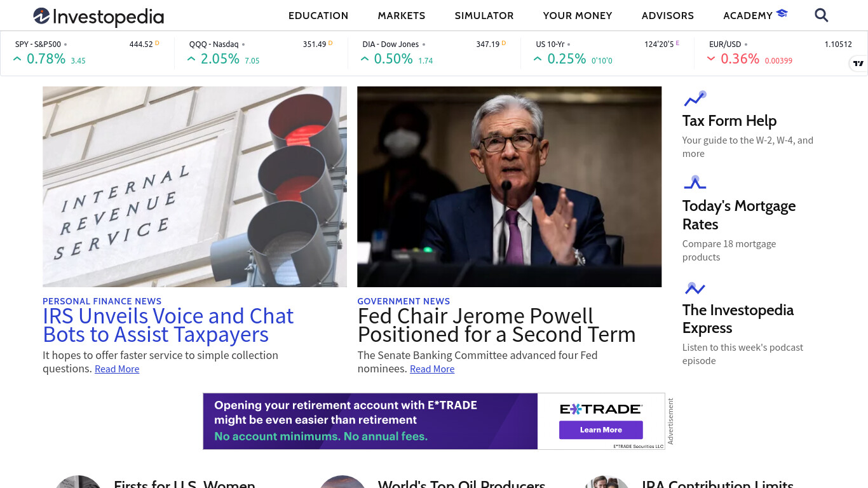Open the Fed Chair Jerome Powell headline
This screenshot has height=488, width=868.
(497, 325)
